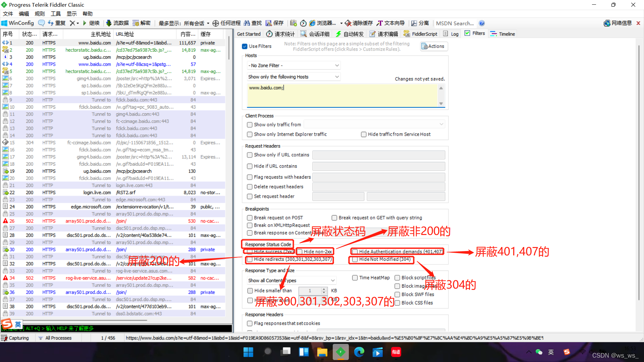The height and width of the screenshot is (362, 644).
Task: Close the toolbar with red X icon
Action: tap(638, 23)
